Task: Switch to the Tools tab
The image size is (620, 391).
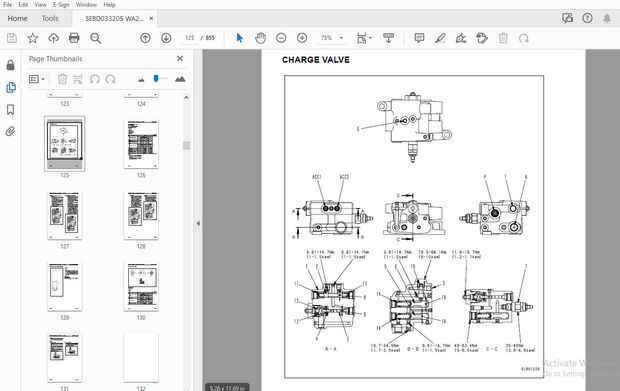Action: [50, 19]
